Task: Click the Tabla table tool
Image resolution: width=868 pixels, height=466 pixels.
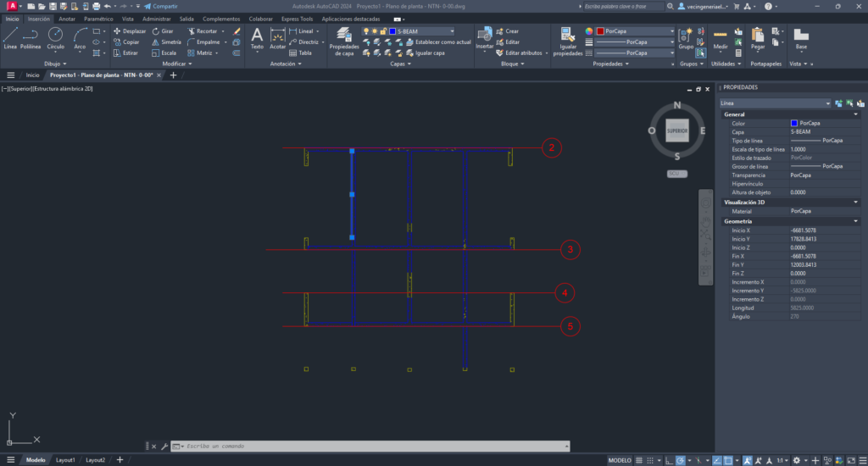Action: 301,53
